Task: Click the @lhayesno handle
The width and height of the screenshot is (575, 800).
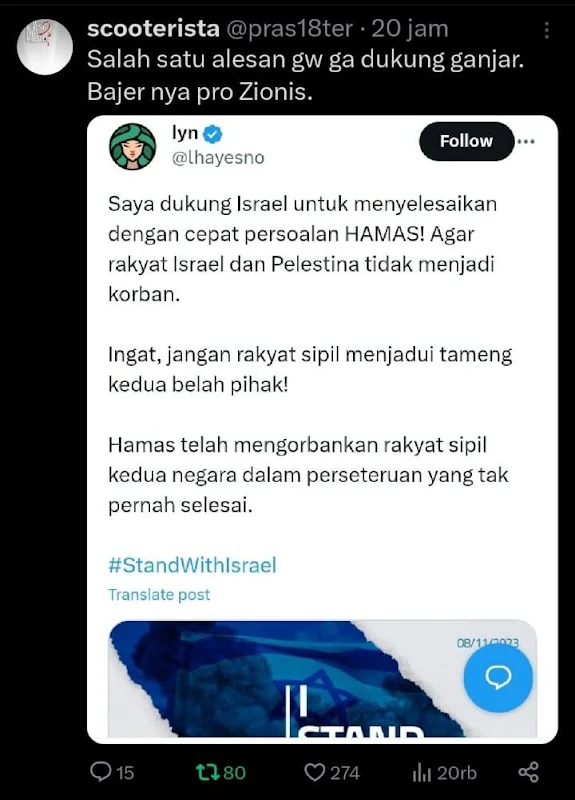Action: pos(218,158)
